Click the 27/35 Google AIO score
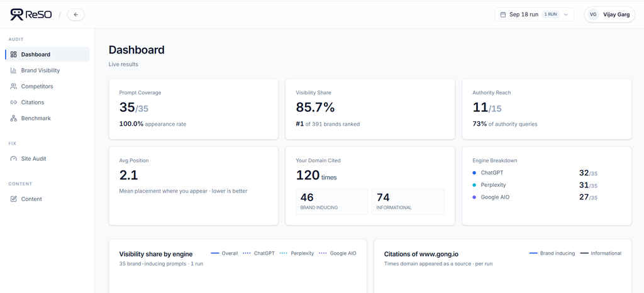644x293 pixels. [x=588, y=197]
